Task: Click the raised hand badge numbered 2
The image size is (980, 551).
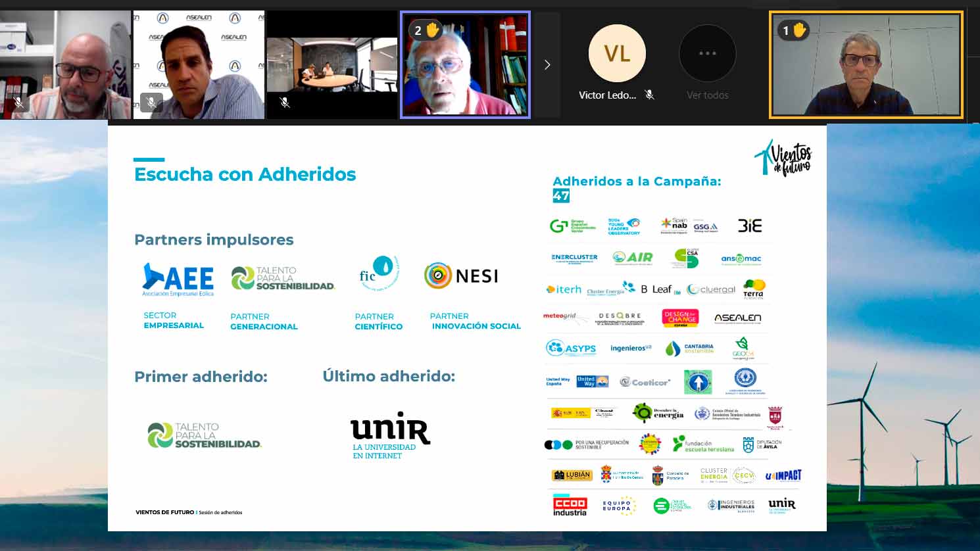Action: tap(426, 30)
